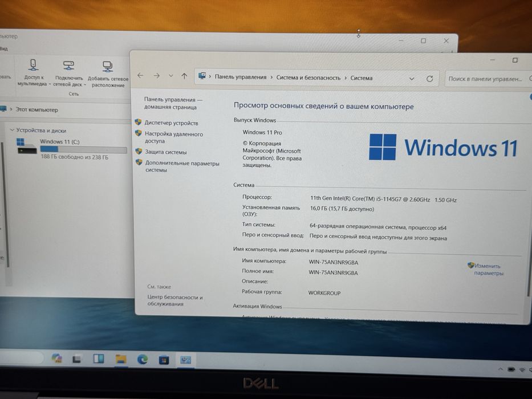The height and width of the screenshot is (399, 532).
Task: Open 'Дополнительные параметры системы' link
Action: [182, 166]
